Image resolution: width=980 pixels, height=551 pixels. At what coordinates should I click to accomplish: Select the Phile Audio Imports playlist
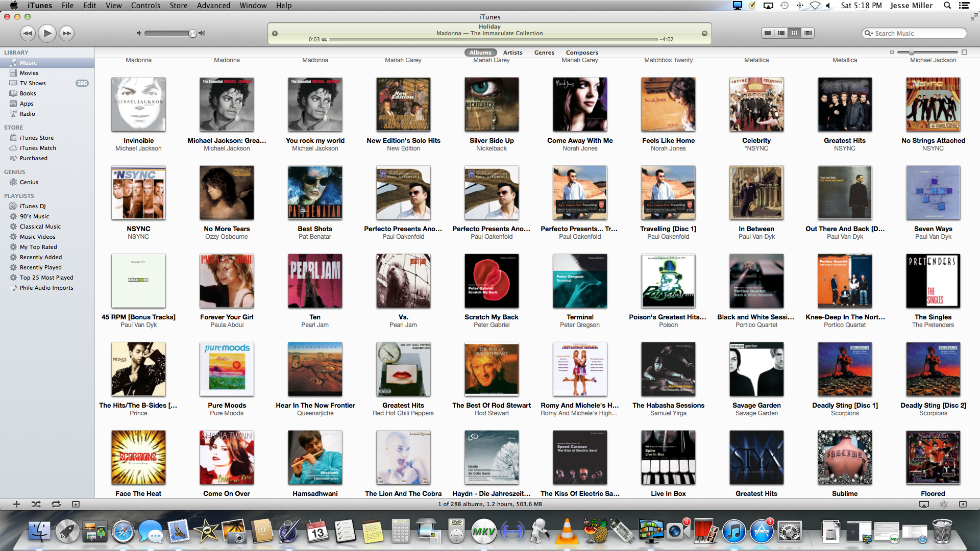point(47,288)
